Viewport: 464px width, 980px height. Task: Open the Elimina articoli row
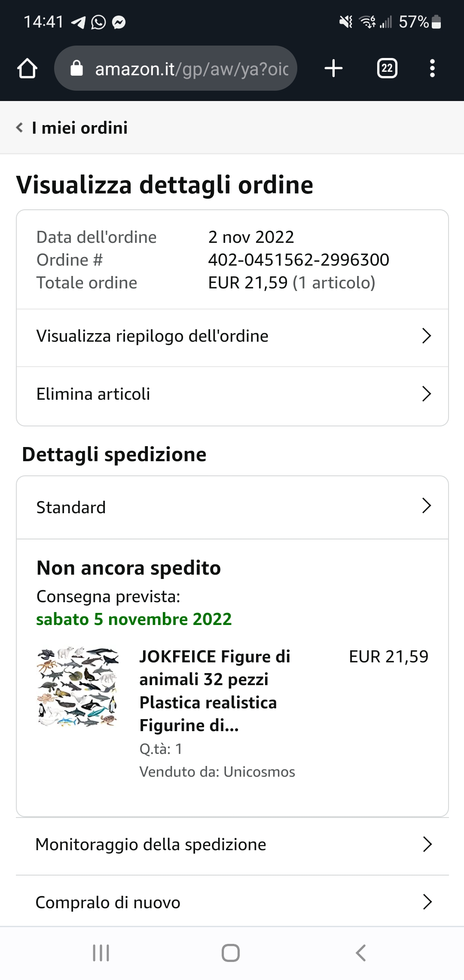[232, 394]
